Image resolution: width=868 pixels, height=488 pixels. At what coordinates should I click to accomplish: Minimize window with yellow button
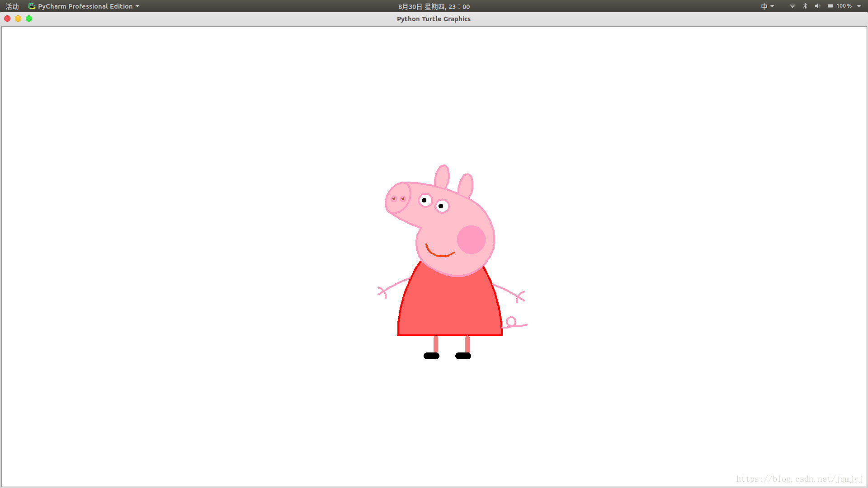pyautogui.click(x=18, y=19)
